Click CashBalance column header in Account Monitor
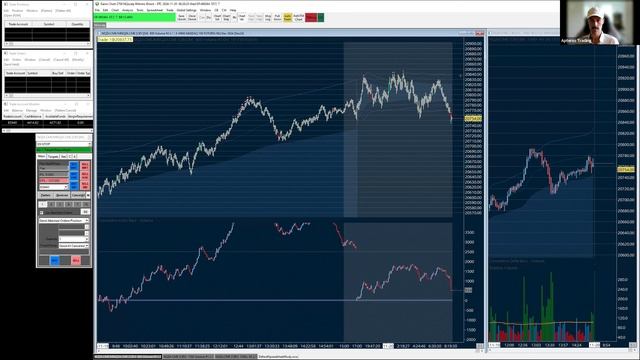640x360 pixels. tap(33, 116)
